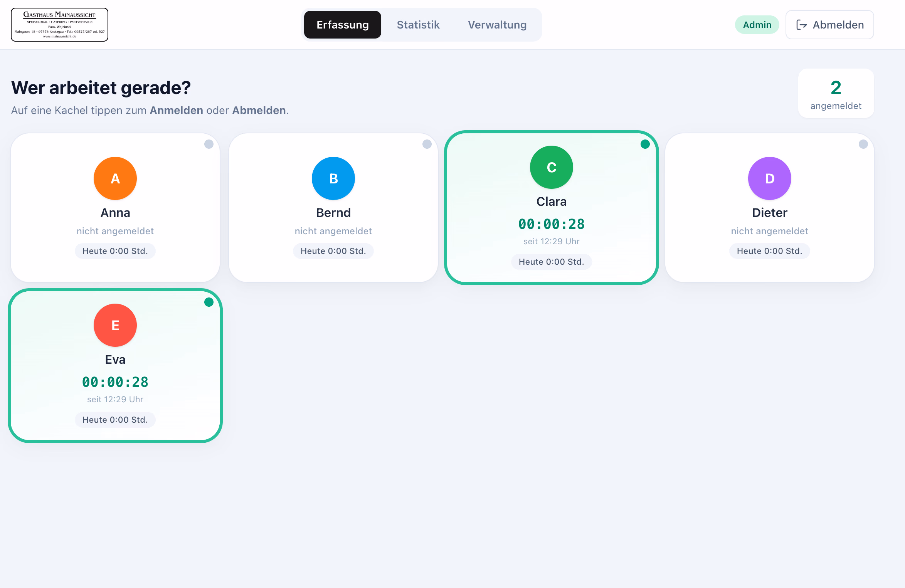This screenshot has height=588, width=905.
Task: Click the 'Wer arbeitet gerade?' heading
Action: pyautogui.click(x=101, y=88)
